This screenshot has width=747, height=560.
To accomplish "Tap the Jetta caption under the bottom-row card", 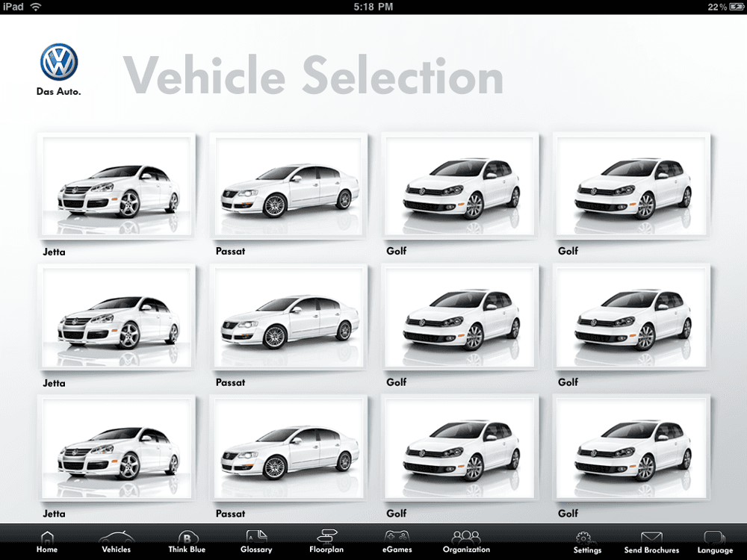I will tap(54, 514).
